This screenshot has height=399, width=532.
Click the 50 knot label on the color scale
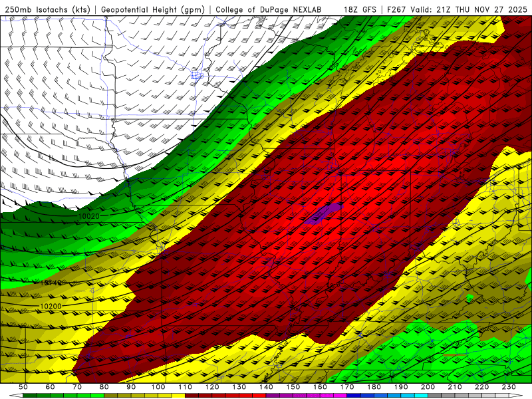coord(23,387)
